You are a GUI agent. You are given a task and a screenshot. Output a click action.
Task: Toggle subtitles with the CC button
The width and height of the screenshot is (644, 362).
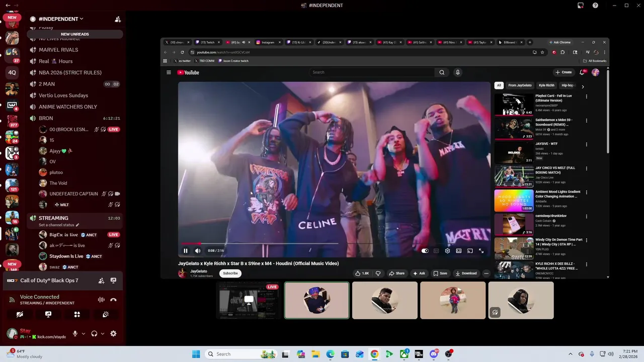436,251
